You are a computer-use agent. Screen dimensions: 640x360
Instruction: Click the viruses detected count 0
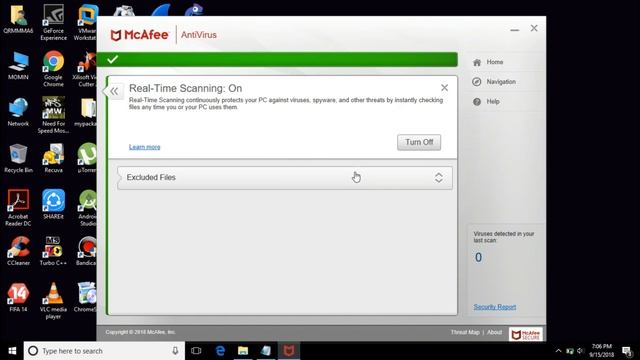tap(478, 258)
